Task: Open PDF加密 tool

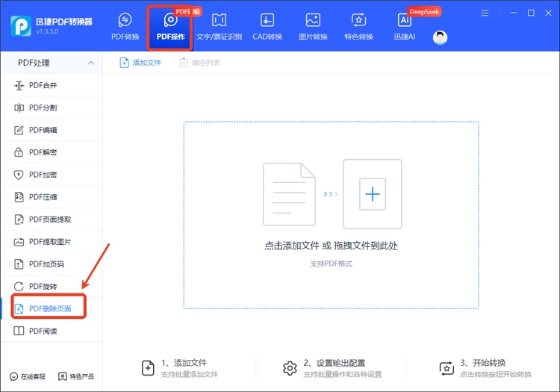Action: (x=52, y=175)
